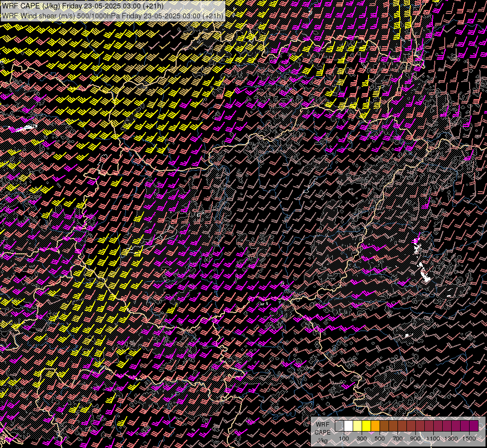The width and height of the screenshot is (487, 448).
Task: Click the WRF Wind shear 500/1000hPa title line
Action: pos(112,16)
